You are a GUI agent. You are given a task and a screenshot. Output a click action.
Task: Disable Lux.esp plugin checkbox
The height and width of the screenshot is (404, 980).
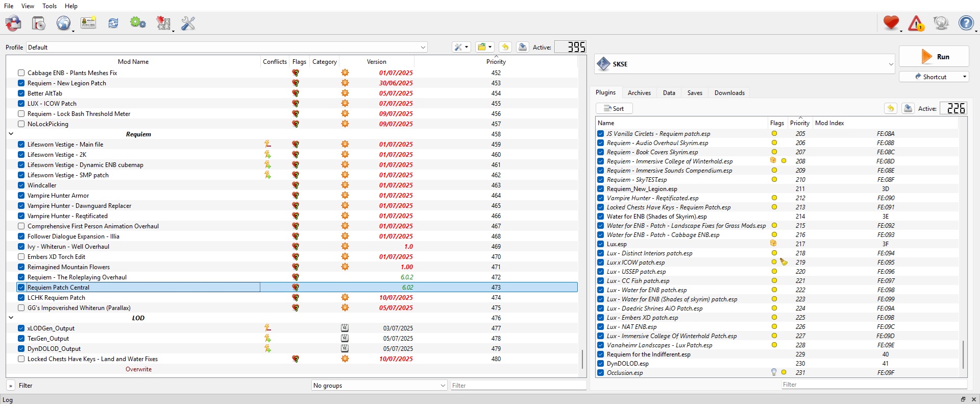601,244
